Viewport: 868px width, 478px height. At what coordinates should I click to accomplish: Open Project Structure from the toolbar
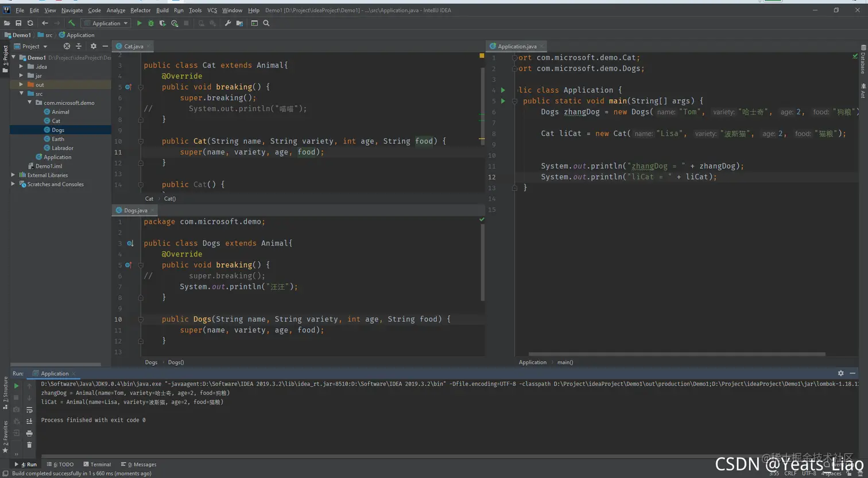pos(239,24)
